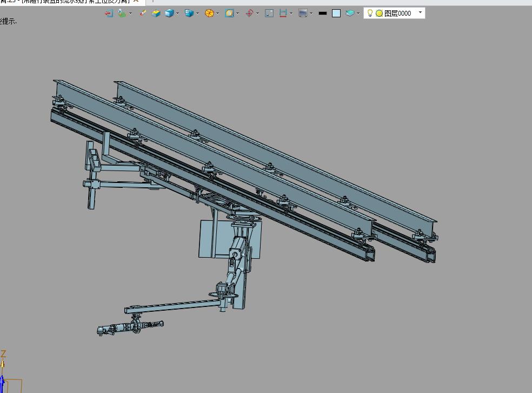The height and width of the screenshot is (393, 532).
Task: Click the green pin tool icon
Action: coord(122,13)
